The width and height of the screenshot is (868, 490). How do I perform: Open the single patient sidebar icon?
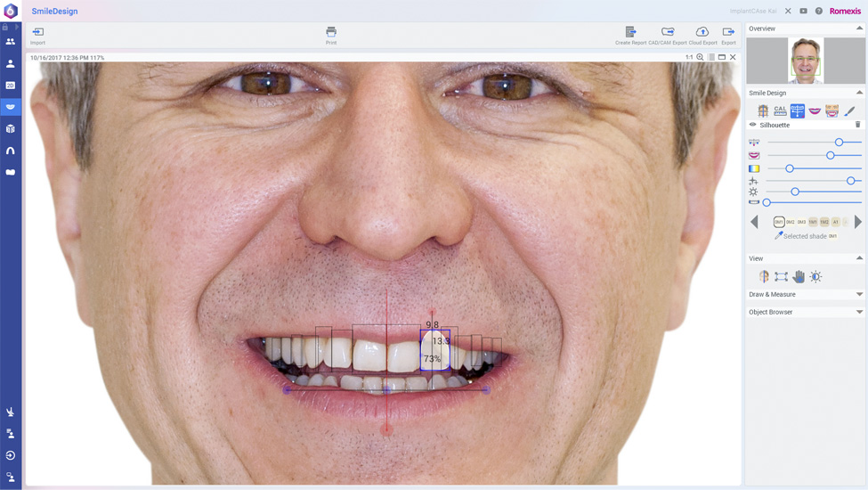(11, 63)
